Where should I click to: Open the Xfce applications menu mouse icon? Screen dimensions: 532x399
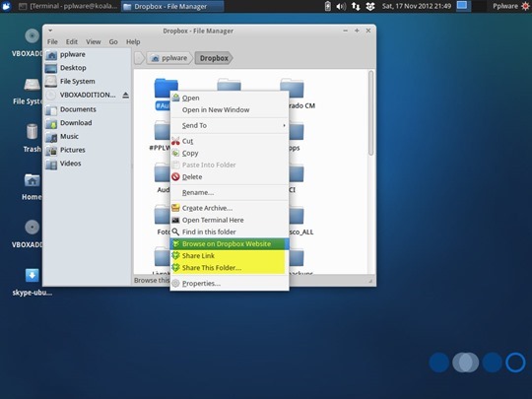[6, 6]
